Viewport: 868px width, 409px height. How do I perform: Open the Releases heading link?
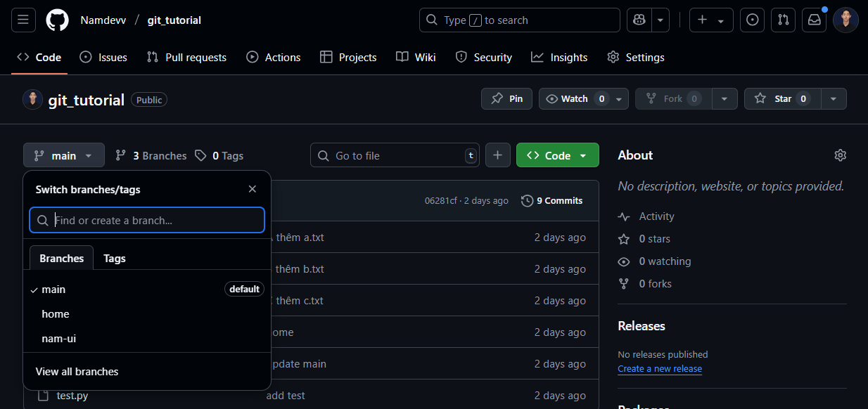642,326
